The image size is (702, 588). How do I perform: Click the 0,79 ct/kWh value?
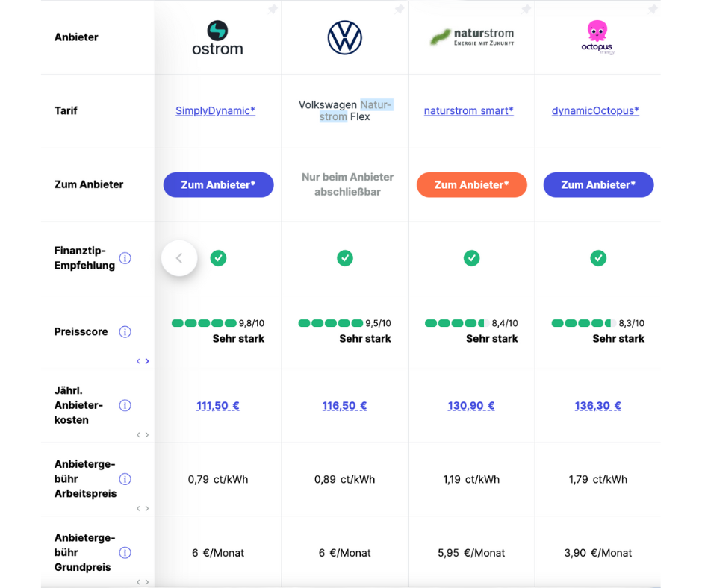point(218,479)
